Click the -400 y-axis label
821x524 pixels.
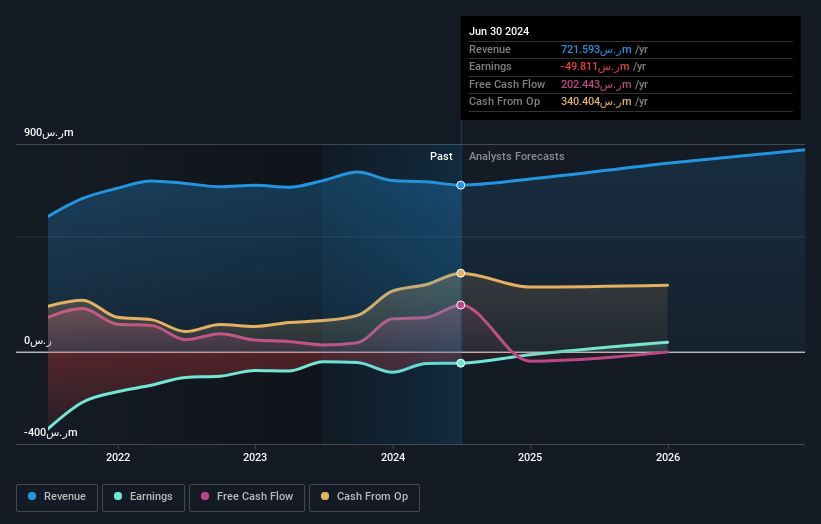tap(51, 432)
